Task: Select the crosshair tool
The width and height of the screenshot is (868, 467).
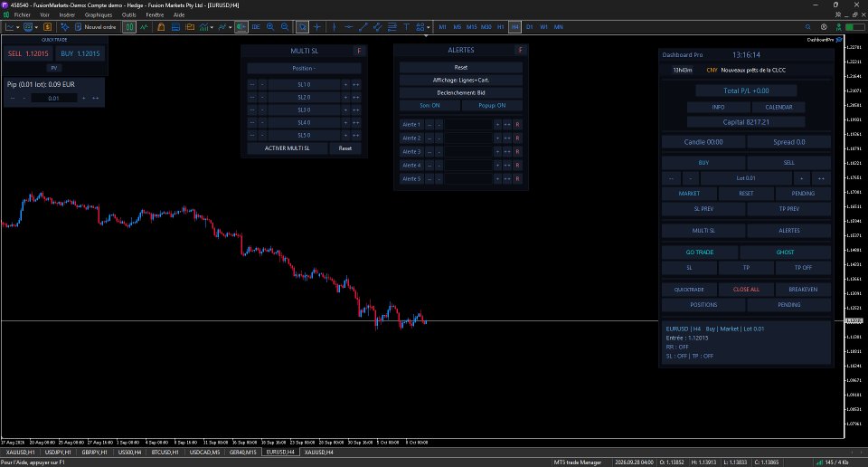Action: coord(317,26)
